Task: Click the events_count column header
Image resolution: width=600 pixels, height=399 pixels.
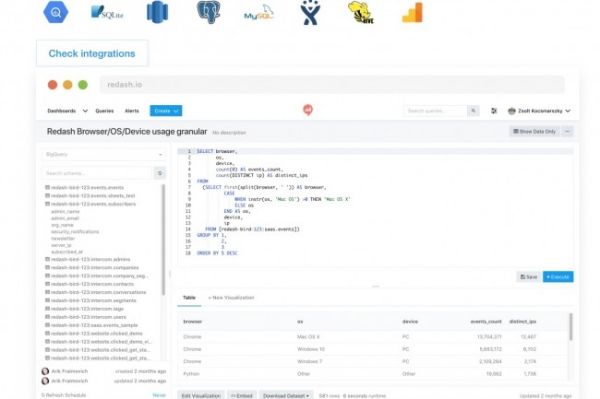Action: [x=486, y=322]
